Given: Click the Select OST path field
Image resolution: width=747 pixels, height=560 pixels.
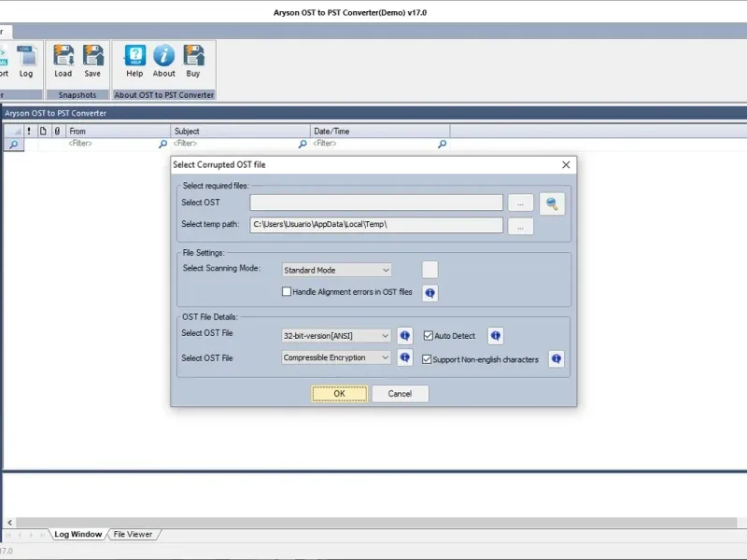Looking at the screenshot, I should pos(376,203).
